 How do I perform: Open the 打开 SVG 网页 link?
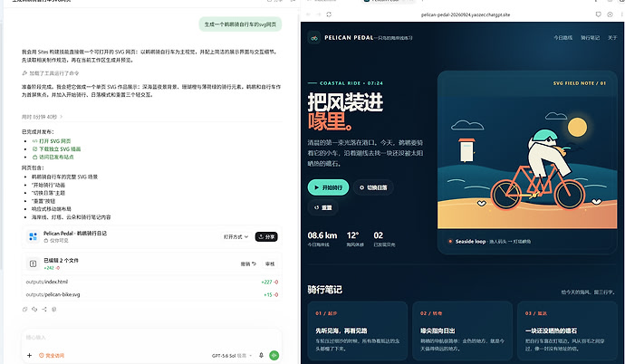[52, 141]
